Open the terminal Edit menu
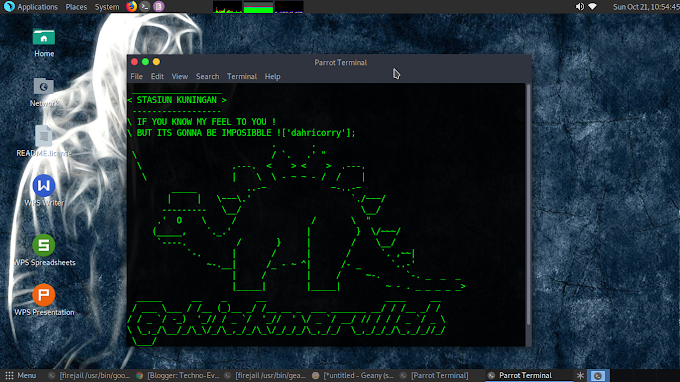This screenshot has height=382, width=680. (x=157, y=76)
